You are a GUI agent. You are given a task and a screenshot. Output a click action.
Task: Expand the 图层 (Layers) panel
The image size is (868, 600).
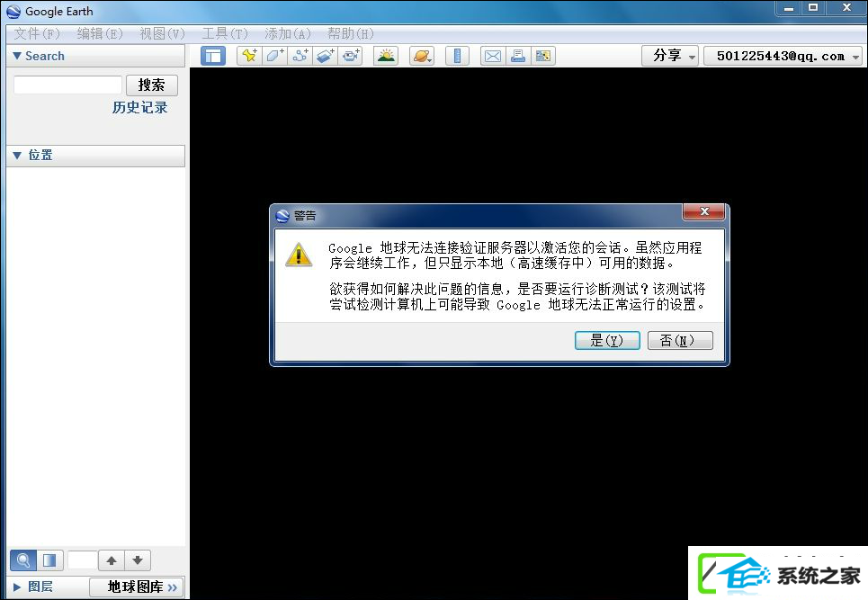pyautogui.click(x=17, y=587)
